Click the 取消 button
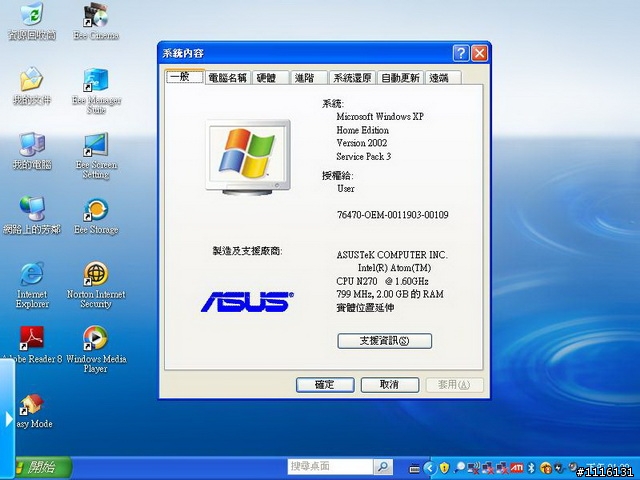The width and height of the screenshot is (640, 480). tap(390, 384)
